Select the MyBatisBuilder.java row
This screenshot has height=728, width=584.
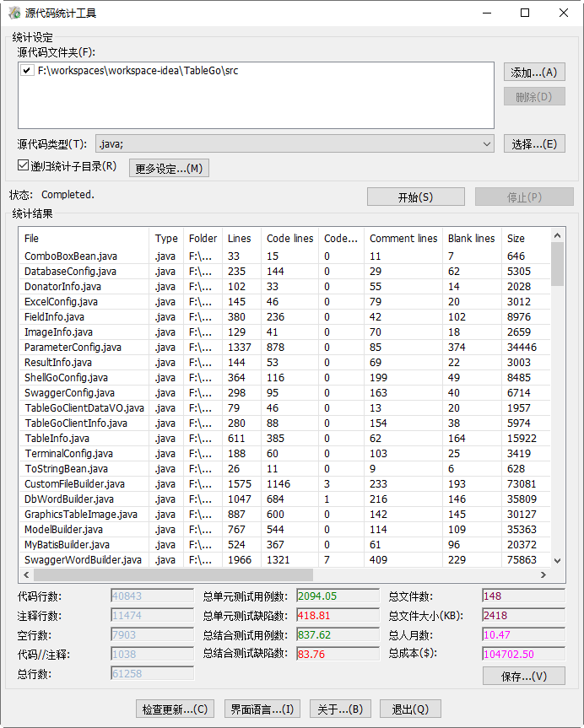(284, 545)
